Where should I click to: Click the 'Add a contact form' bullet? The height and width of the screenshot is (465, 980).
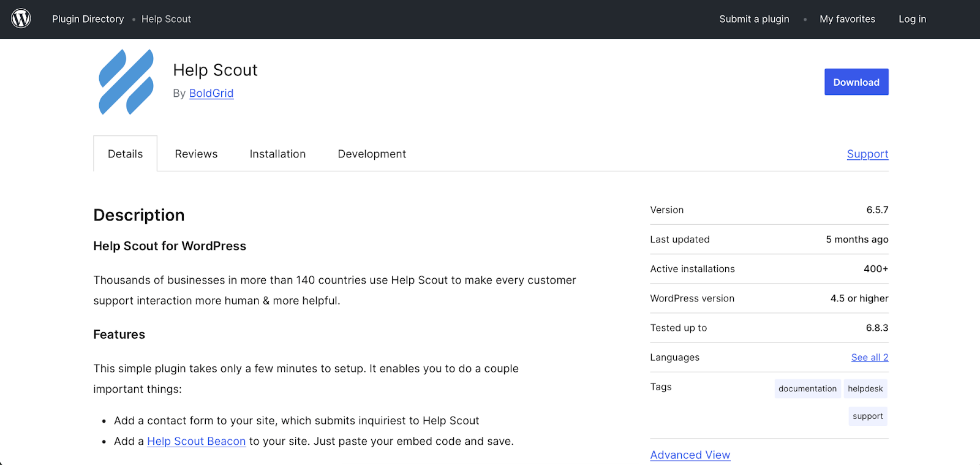click(x=296, y=420)
